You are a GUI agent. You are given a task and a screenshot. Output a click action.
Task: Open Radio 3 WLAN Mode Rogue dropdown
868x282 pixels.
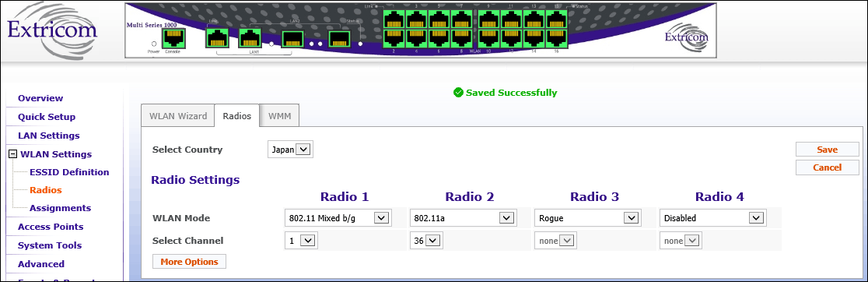pos(588,218)
